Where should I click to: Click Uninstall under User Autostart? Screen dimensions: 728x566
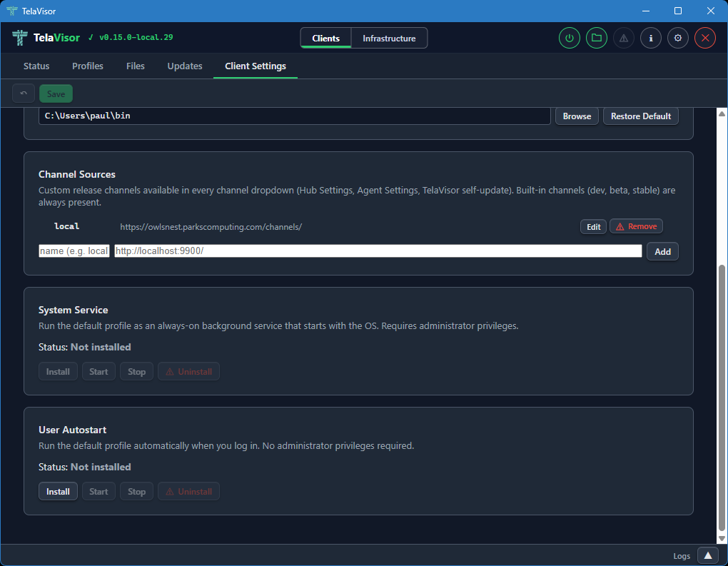pos(188,491)
